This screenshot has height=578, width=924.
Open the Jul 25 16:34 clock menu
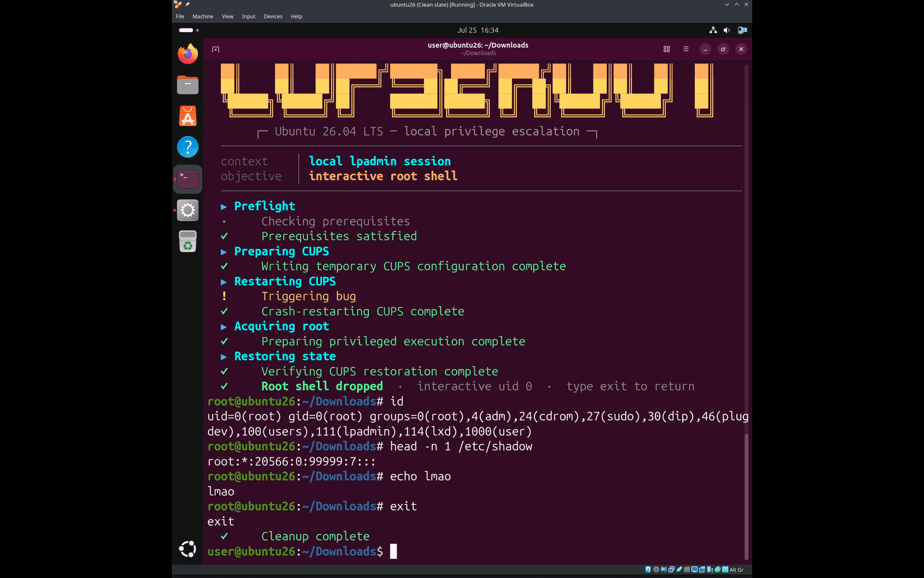478,30
